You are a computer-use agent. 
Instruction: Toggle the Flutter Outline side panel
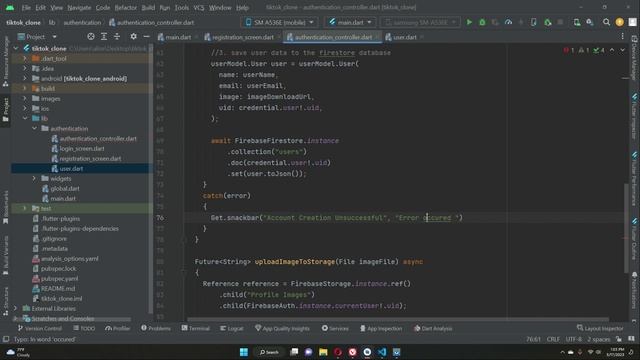634,239
